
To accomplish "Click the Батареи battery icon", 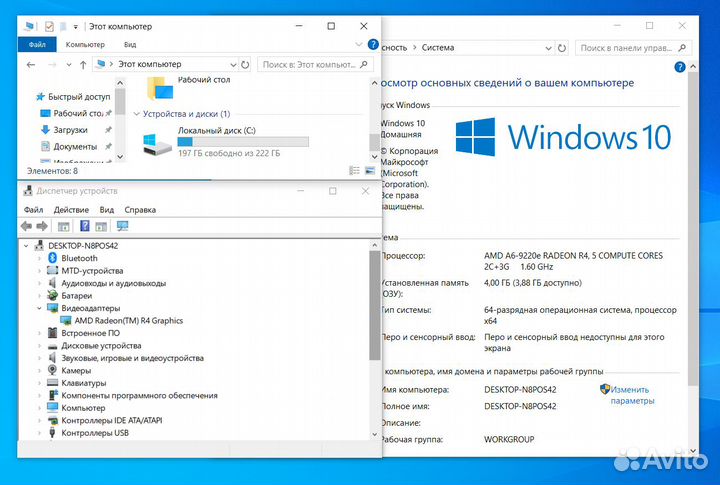I will click(x=52, y=295).
